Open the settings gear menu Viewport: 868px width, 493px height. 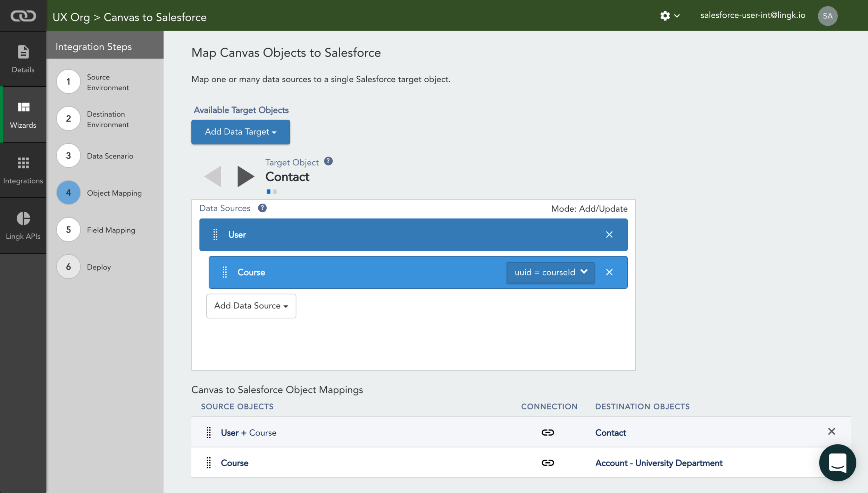tap(669, 16)
